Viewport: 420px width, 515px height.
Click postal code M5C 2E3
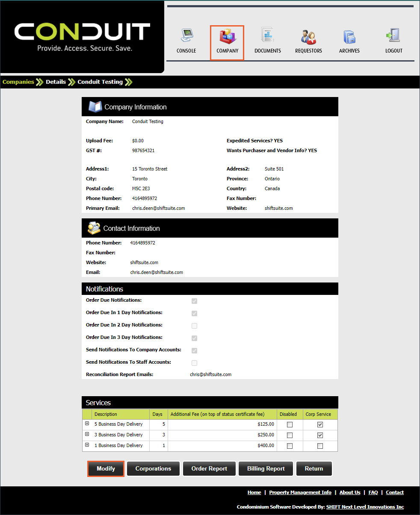[x=141, y=189]
